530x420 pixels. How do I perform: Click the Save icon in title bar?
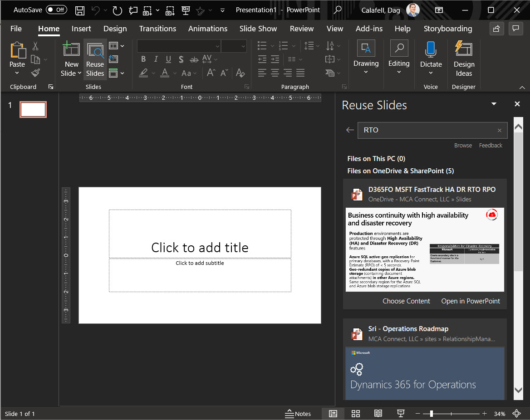tap(80, 10)
